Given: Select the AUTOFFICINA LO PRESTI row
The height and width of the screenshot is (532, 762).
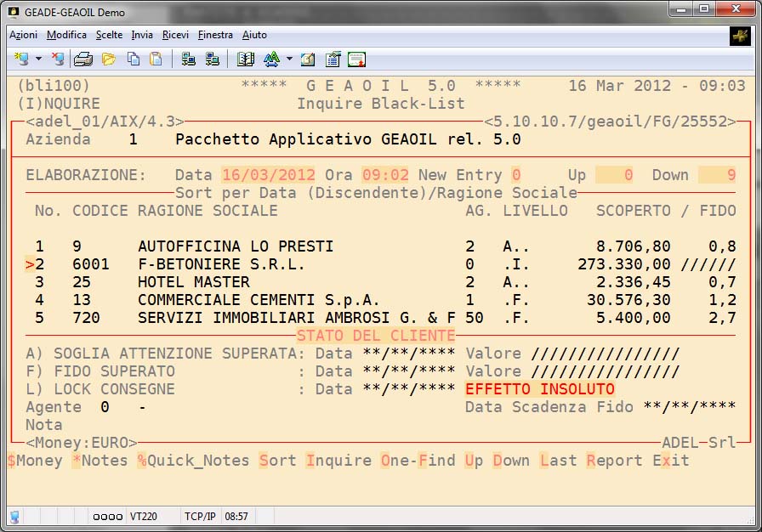Looking at the screenshot, I should (235, 246).
